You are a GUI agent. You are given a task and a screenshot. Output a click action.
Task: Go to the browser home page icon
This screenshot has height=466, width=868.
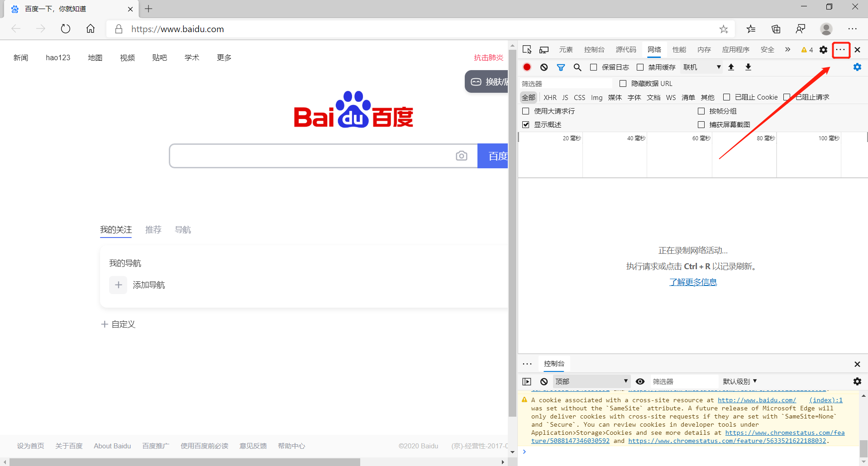[91, 29]
